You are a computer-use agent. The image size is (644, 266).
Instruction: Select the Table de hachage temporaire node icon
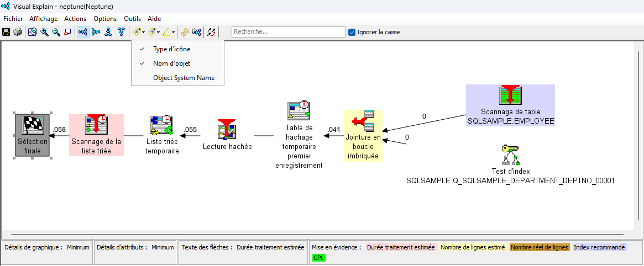[x=299, y=110]
